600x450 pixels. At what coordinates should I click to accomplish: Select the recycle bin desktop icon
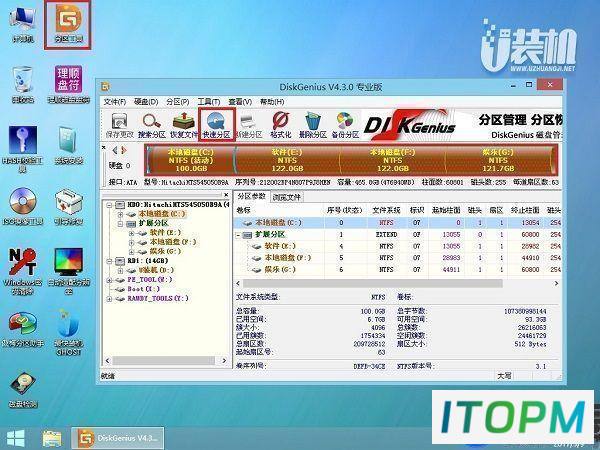23,84
